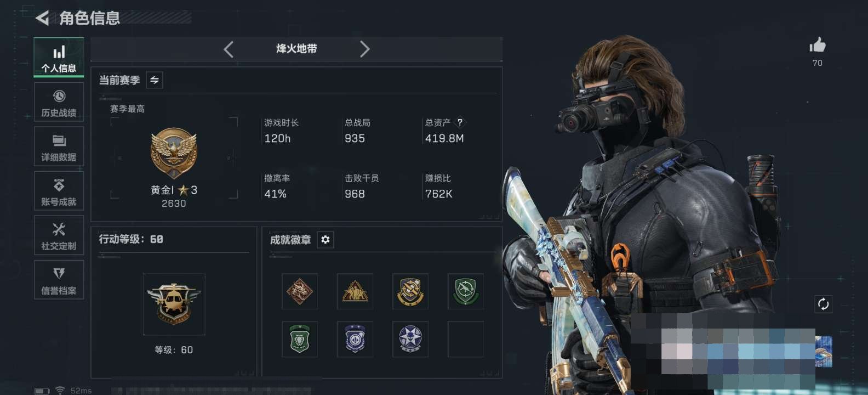Image resolution: width=868 pixels, height=395 pixels.
Task: Open the 社交定制 tab
Action: point(59,235)
